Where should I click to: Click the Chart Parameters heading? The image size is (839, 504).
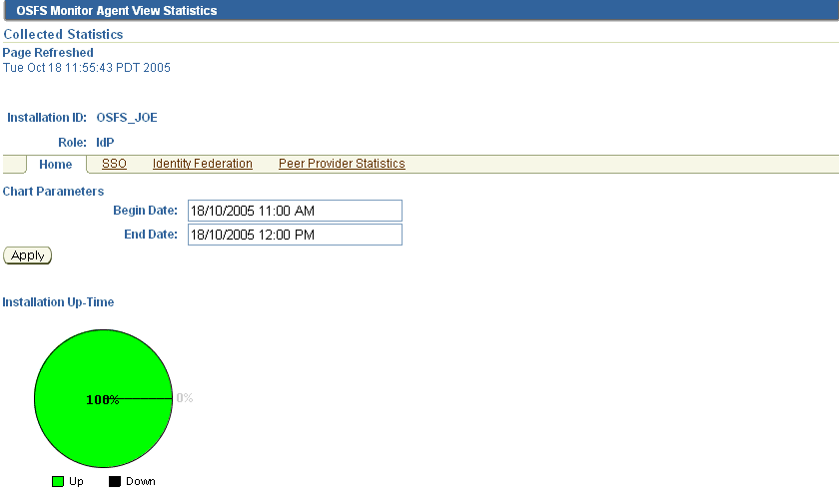click(x=53, y=192)
